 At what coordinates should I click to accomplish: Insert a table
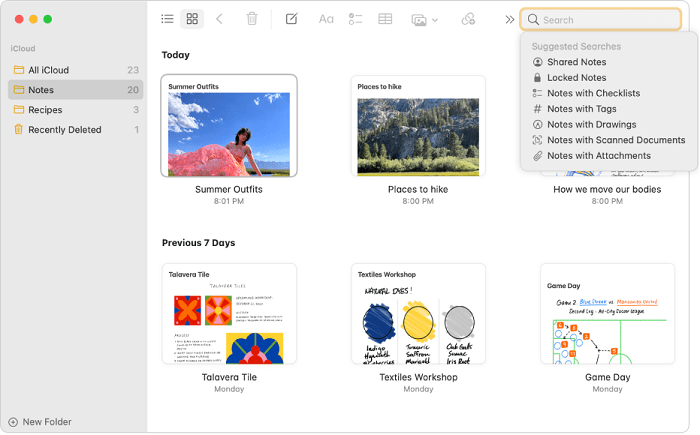[385, 19]
